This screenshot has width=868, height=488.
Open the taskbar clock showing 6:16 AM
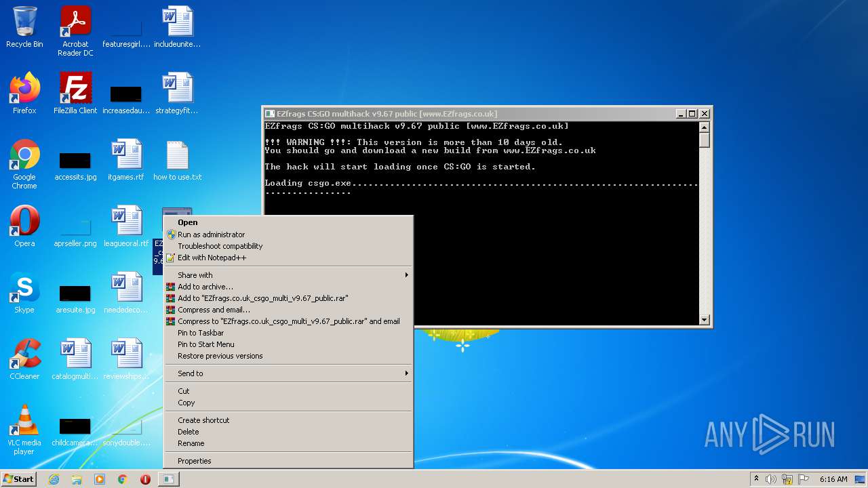pos(833,479)
